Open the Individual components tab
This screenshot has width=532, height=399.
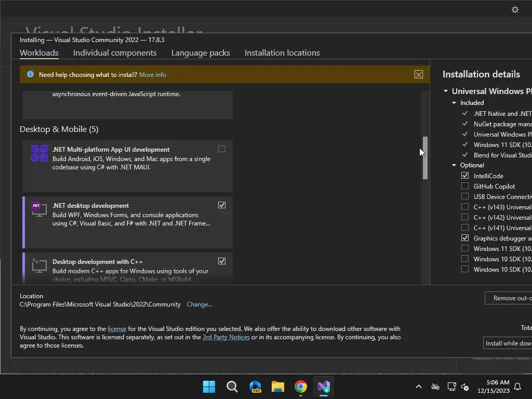[x=115, y=53]
